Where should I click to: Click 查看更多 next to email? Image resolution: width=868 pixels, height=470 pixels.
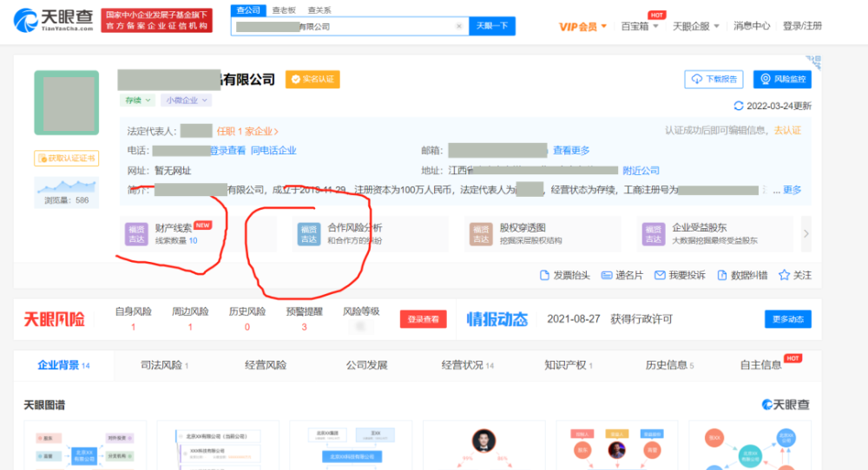pyautogui.click(x=571, y=150)
